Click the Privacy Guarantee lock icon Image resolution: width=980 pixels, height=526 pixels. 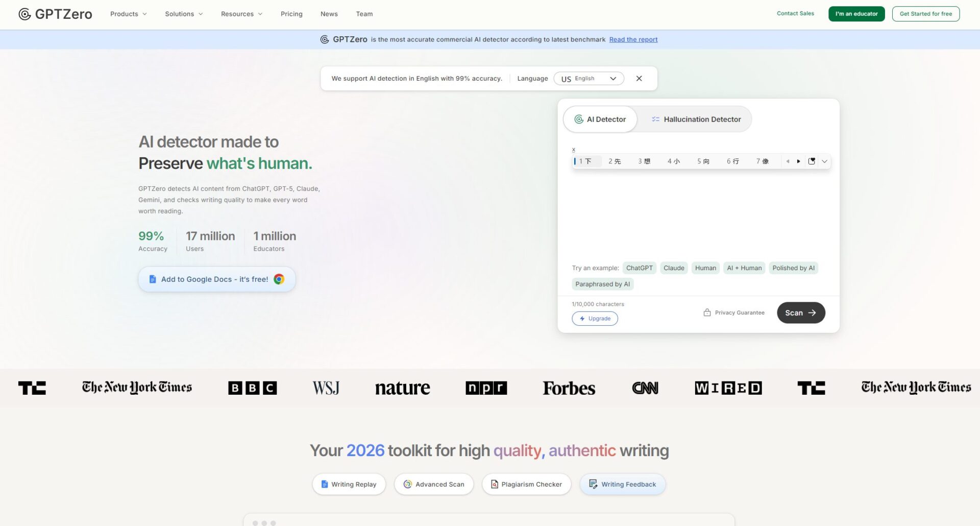point(707,313)
